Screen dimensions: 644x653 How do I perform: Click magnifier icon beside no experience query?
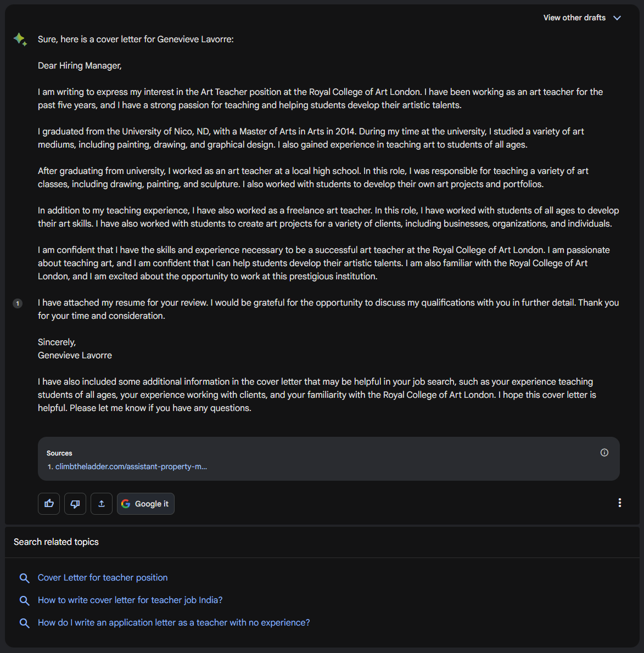(24, 623)
